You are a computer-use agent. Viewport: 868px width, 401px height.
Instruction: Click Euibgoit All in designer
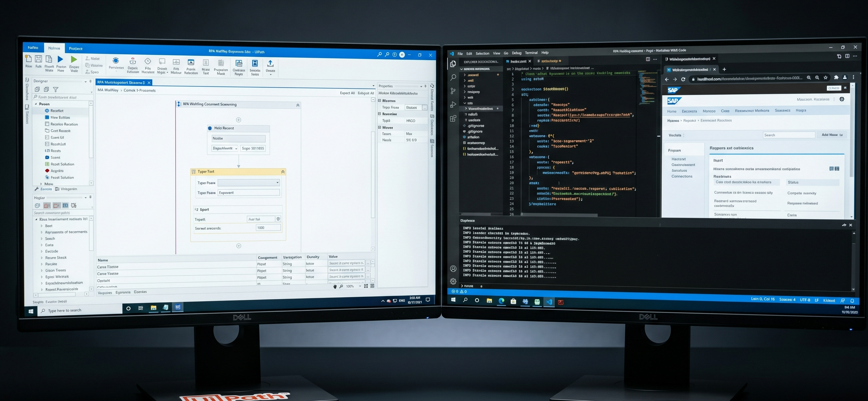(x=366, y=93)
